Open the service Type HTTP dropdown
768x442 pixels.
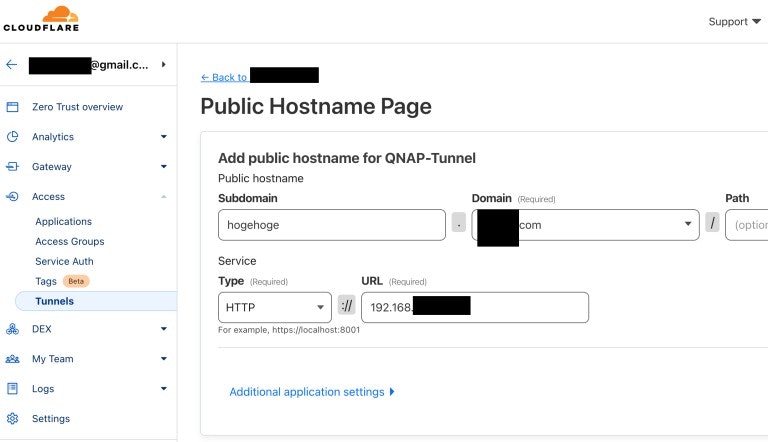(x=275, y=307)
